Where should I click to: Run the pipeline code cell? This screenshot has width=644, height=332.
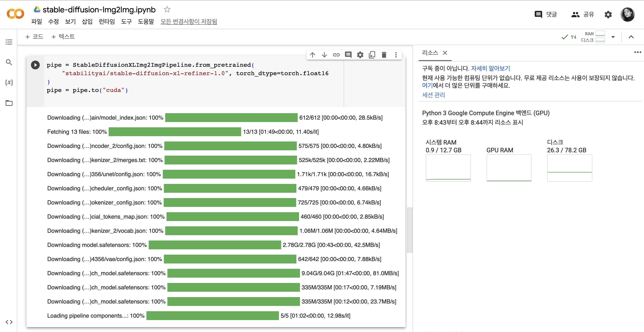coord(35,65)
